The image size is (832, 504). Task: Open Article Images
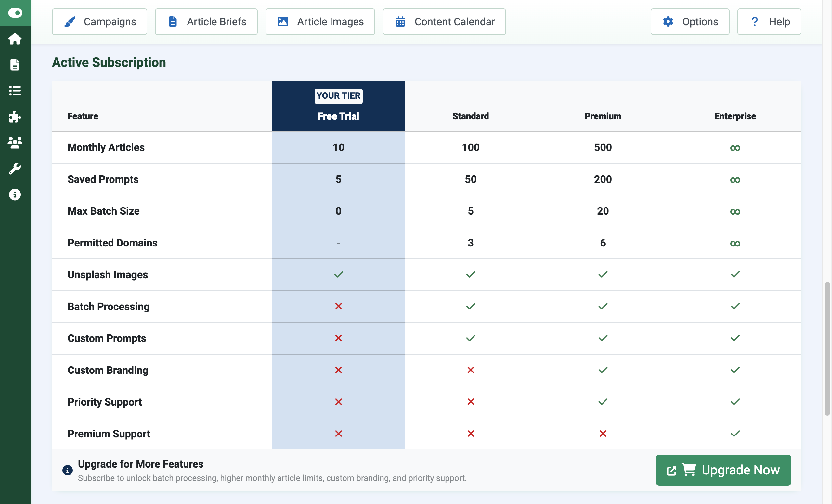pyautogui.click(x=320, y=21)
